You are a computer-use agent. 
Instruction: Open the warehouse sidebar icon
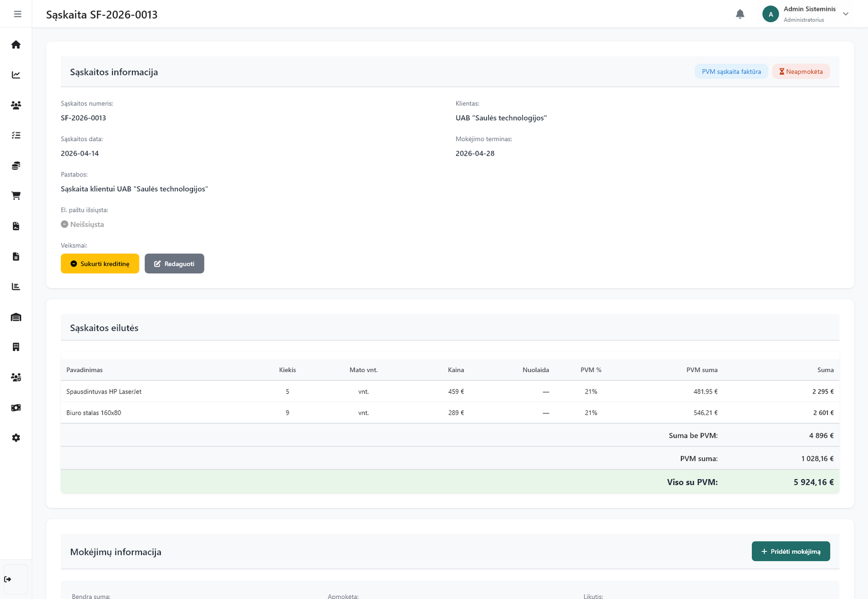point(16,317)
